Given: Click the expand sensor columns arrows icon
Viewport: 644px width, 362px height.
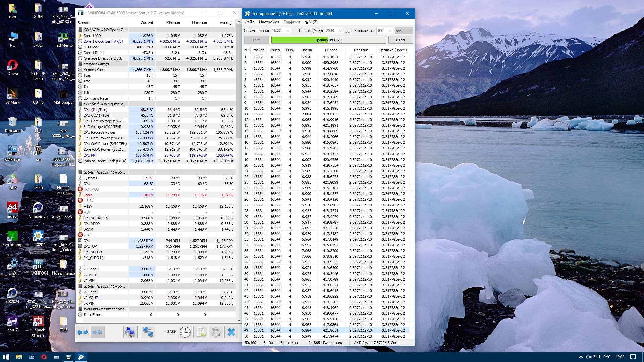Looking at the screenshot, I should 83,332.
